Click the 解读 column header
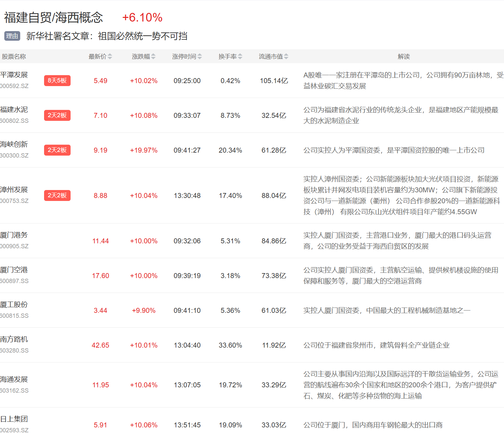Viewport: 504px width, 434px height. 404,57
